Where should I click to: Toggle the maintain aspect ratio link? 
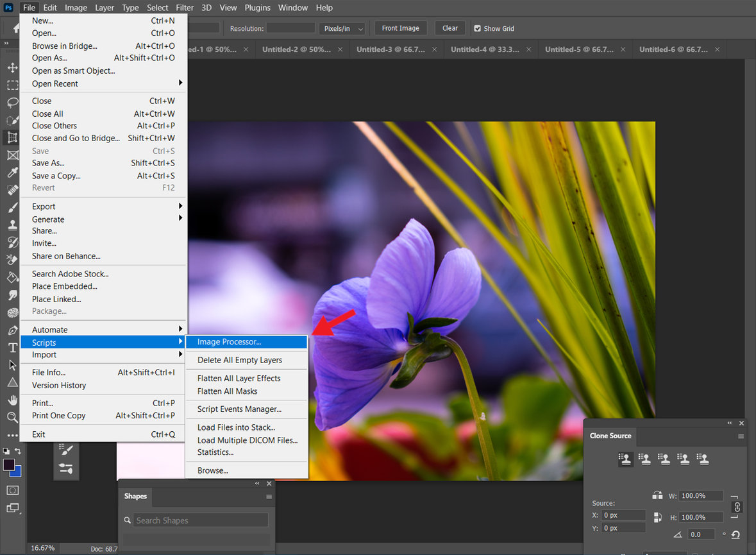tap(737, 506)
